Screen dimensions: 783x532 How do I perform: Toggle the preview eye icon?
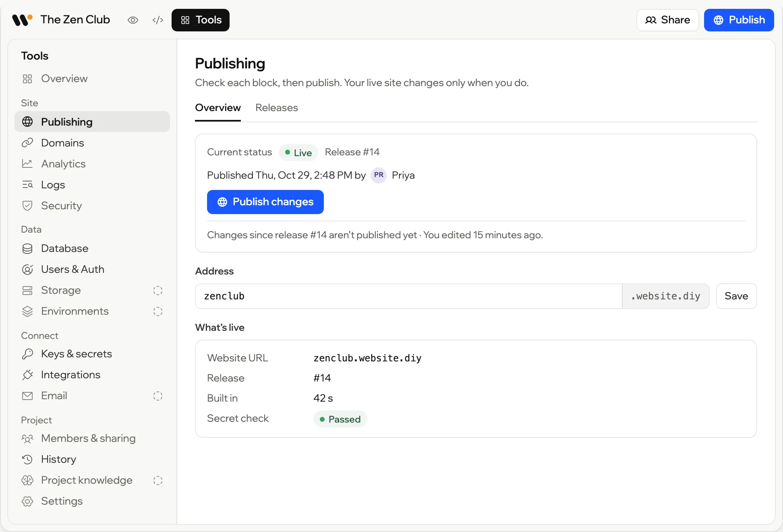133,20
